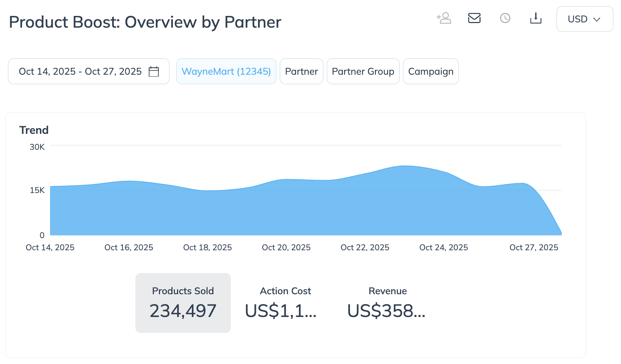621x364 pixels.
Task: Click the download export icon
Action: [536, 18]
